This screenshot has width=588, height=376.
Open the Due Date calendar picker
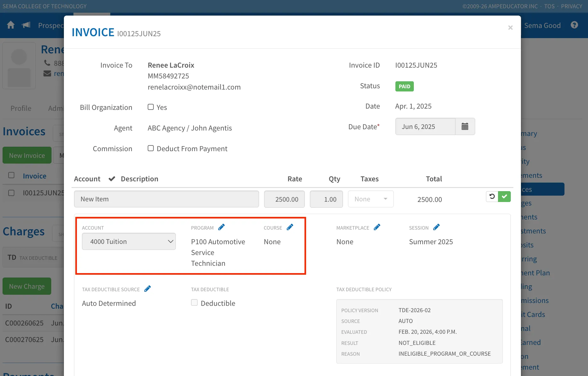click(465, 126)
